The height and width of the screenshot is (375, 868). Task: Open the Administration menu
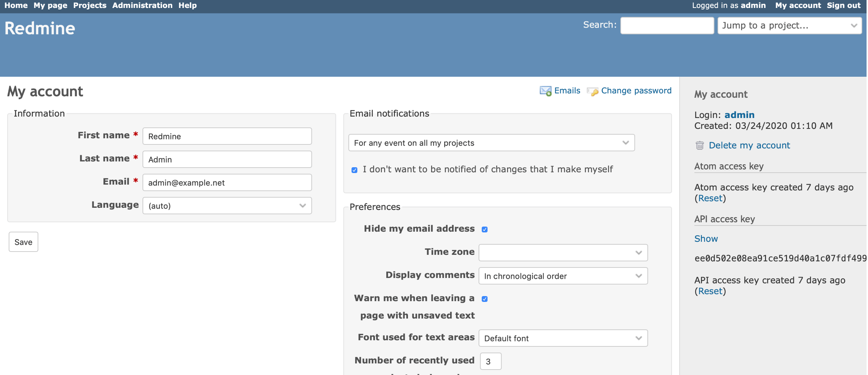click(142, 5)
